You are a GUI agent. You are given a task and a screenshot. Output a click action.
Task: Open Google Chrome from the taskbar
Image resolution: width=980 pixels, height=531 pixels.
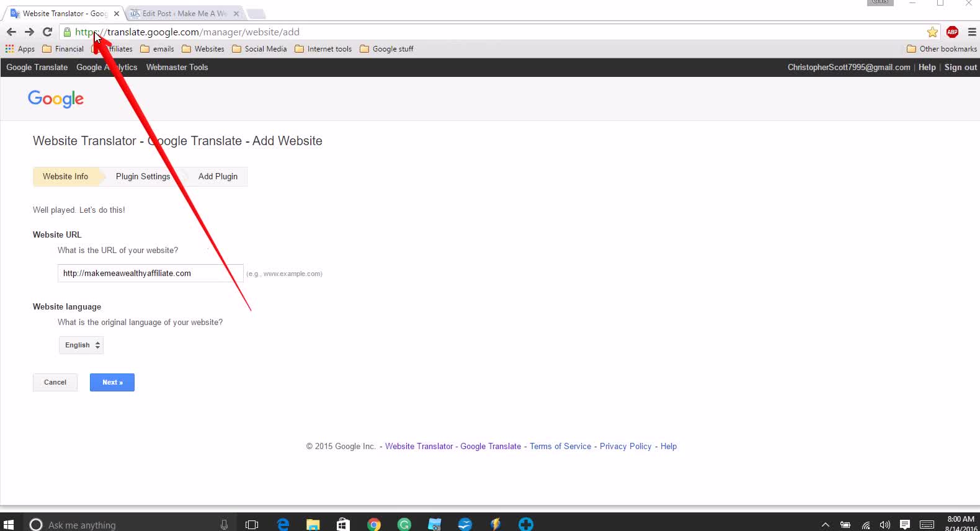tap(373, 524)
